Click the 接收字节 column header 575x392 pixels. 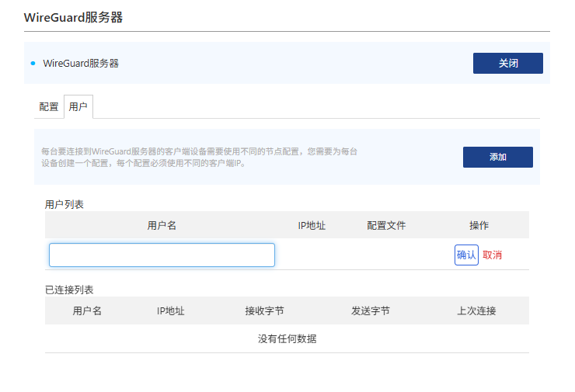coord(264,310)
